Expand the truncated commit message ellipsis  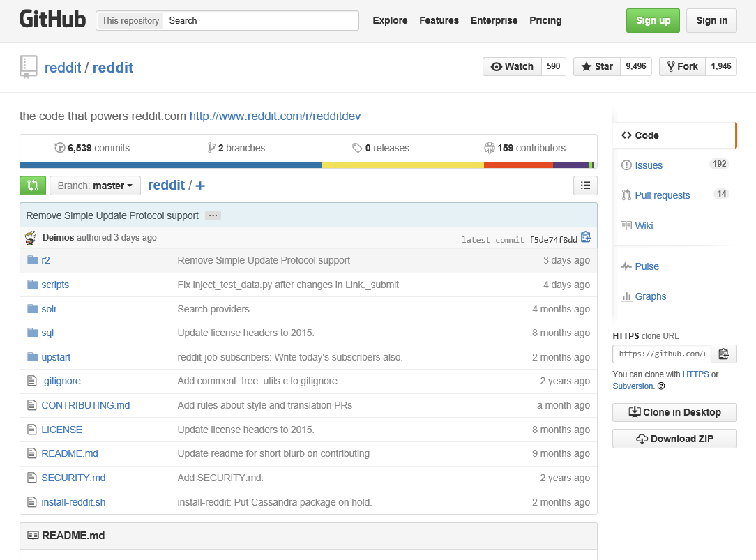coord(212,215)
